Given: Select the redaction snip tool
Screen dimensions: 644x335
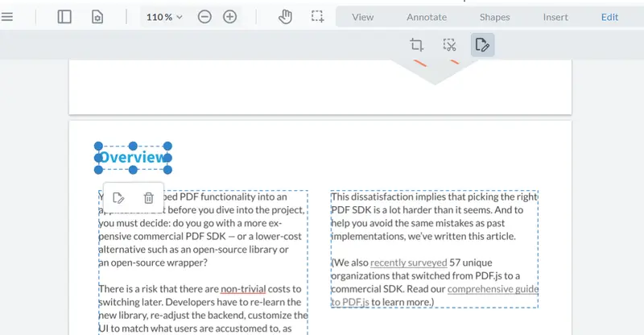Looking at the screenshot, I should click(450, 45).
